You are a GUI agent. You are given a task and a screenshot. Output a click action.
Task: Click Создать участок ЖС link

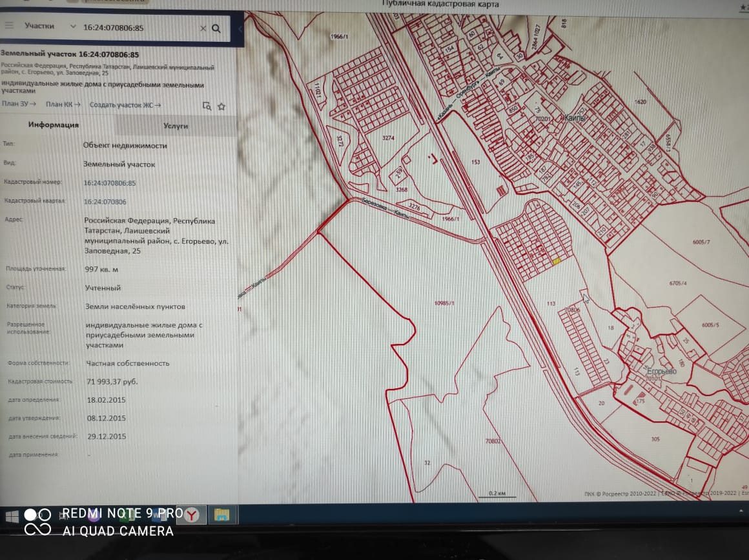(x=125, y=105)
